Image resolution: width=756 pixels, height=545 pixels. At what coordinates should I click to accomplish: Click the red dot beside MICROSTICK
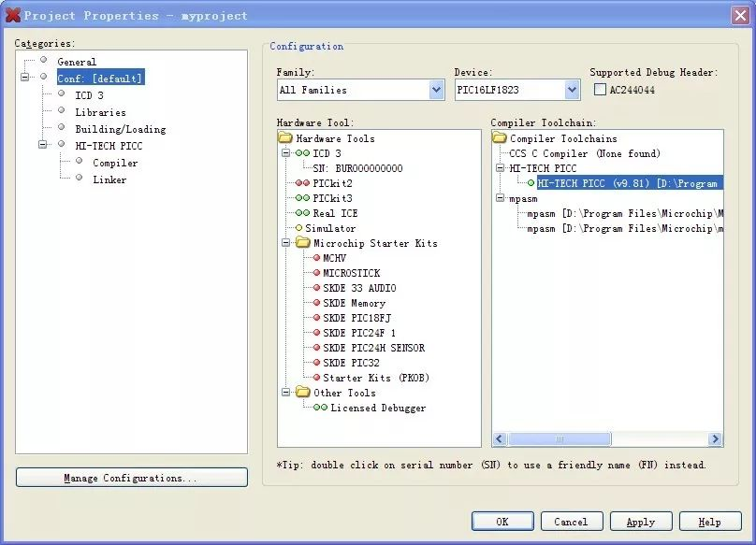tap(317, 273)
